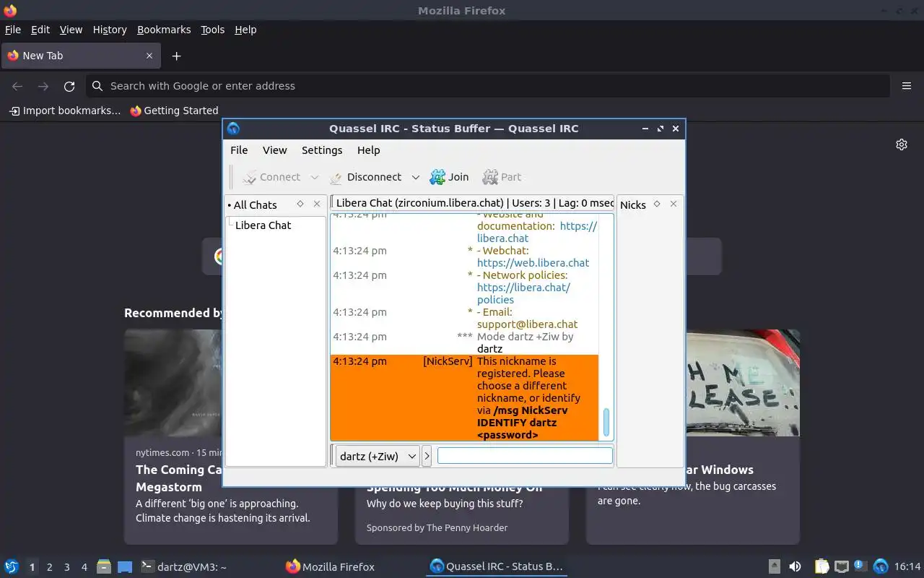Focus the Firefox address bar
The width and height of the screenshot is (924, 578).
tap(488, 86)
